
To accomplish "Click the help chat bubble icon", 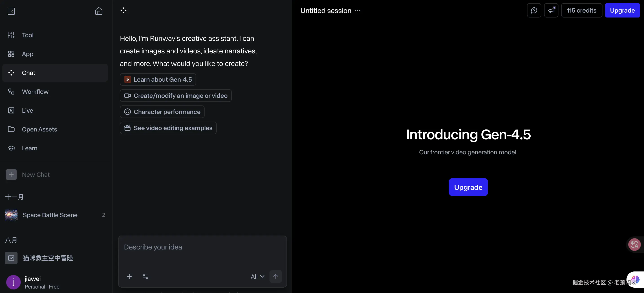I will pyautogui.click(x=534, y=11).
